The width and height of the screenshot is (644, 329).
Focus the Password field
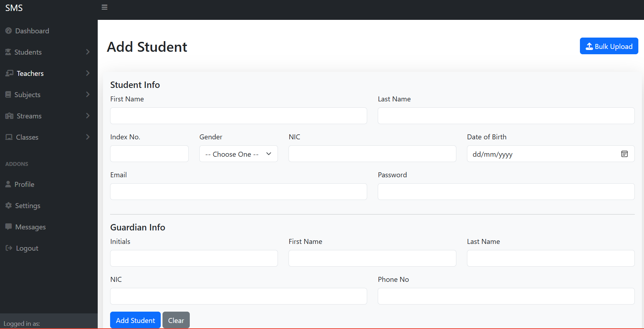(x=506, y=192)
